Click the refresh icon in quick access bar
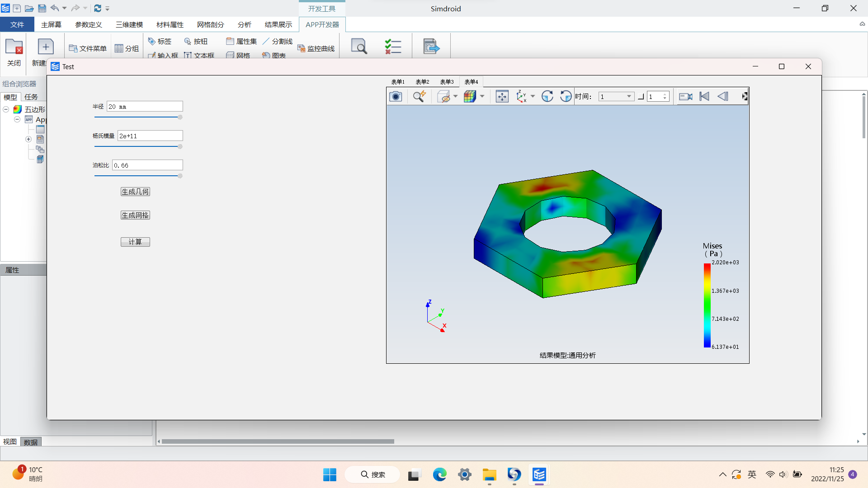This screenshot has height=488, width=868. (98, 8)
